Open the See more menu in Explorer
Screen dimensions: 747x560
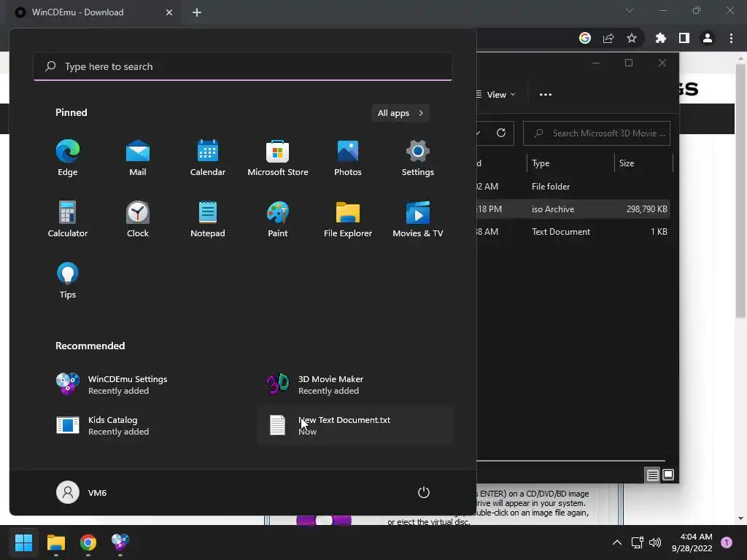pos(546,95)
